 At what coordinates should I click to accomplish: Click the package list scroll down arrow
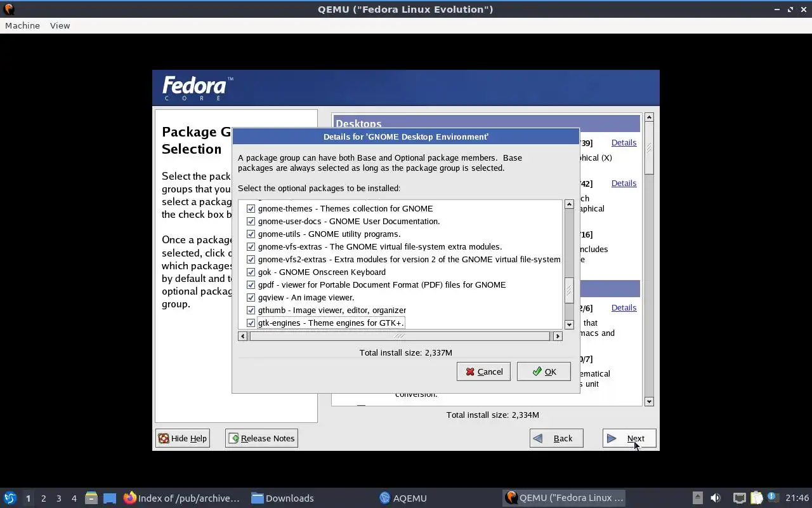pos(569,324)
